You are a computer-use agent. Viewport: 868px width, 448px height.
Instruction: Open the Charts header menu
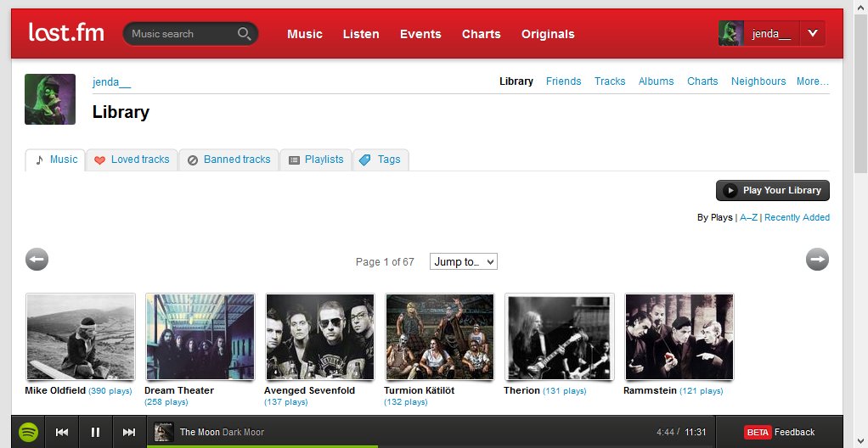(x=481, y=34)
